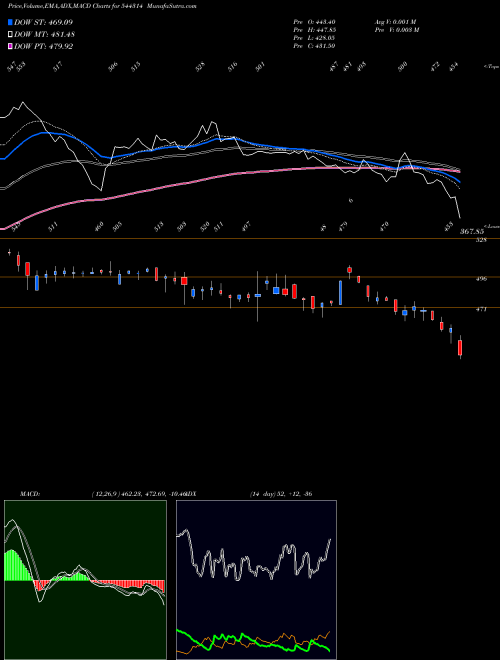Click the 528 price level label
The image size is (500, 660).
481,240
